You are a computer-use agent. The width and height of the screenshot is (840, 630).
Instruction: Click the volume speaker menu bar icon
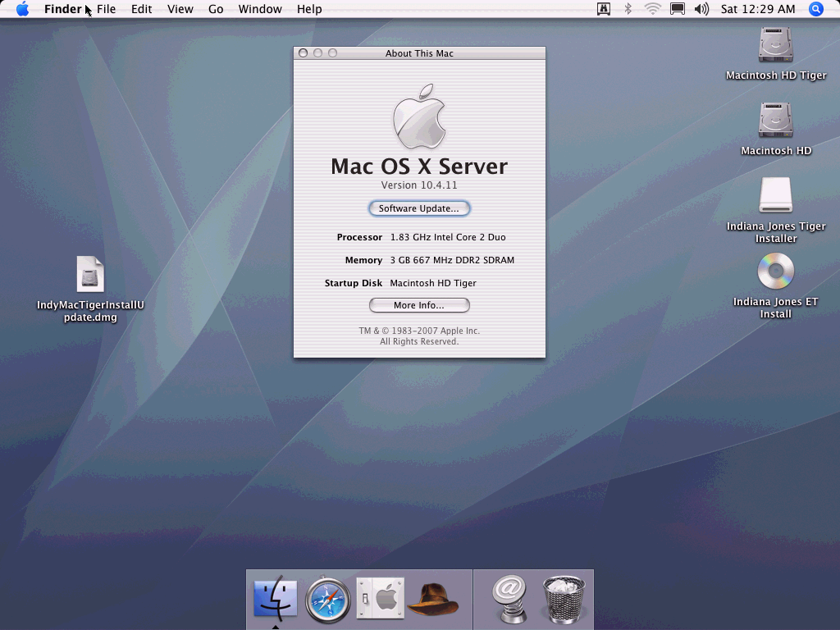[701, 9]
